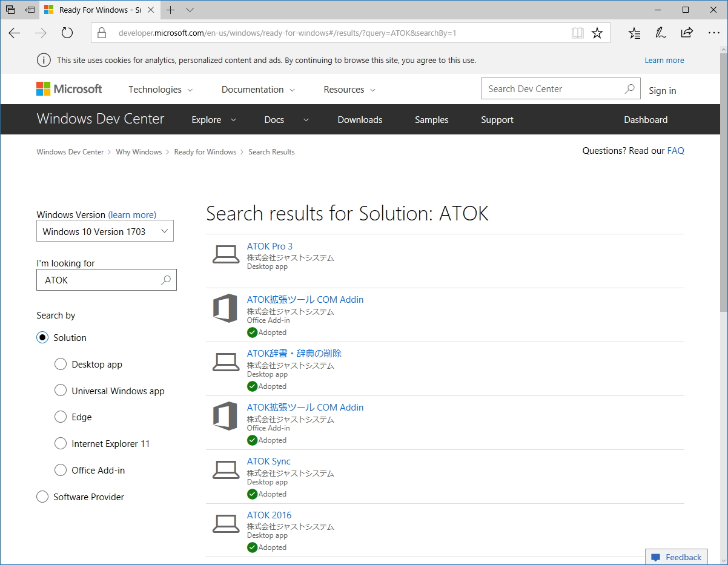
Task: Open the Hub favorites list icon
Action: 634,33
